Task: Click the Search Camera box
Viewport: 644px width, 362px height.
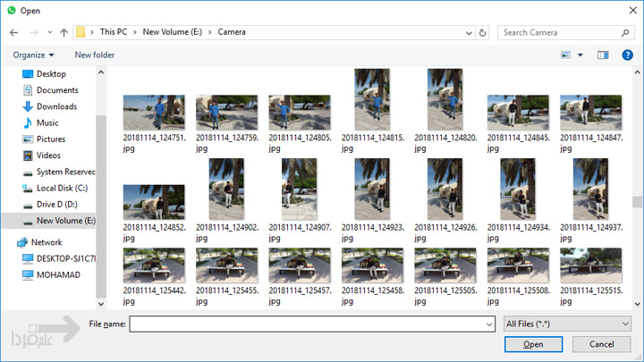Action: pyautogui.click(x=563, y=33)
